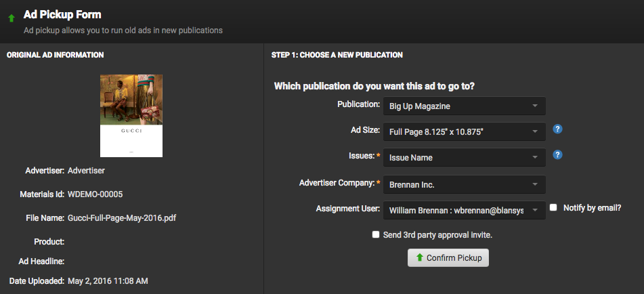Open the Assignment User dropdown

tap(464, 211)
